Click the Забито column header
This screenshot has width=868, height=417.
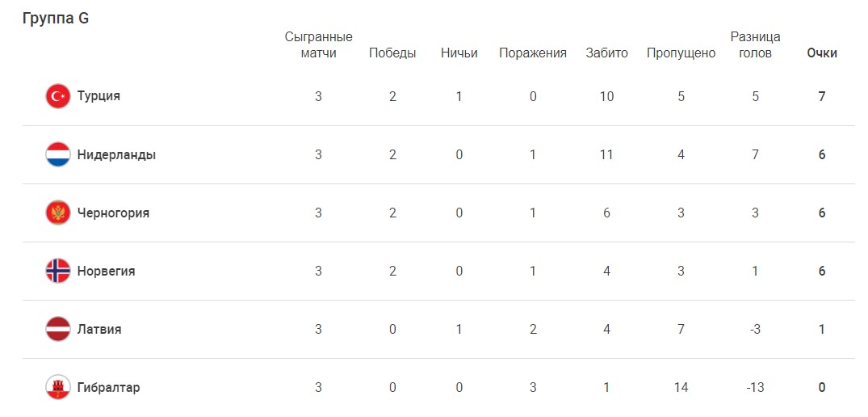click(x=606, y=53)
